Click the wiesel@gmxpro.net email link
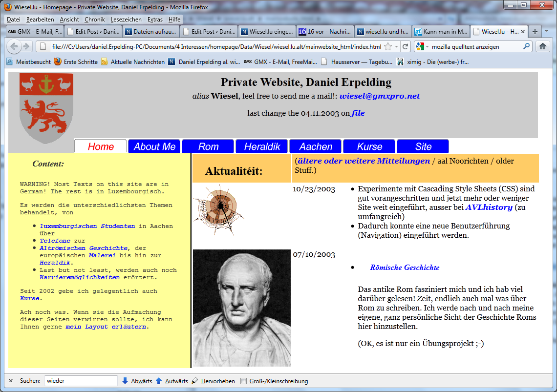Image resolution: width=557 pixels, height=392 pixels. point(380,96)
